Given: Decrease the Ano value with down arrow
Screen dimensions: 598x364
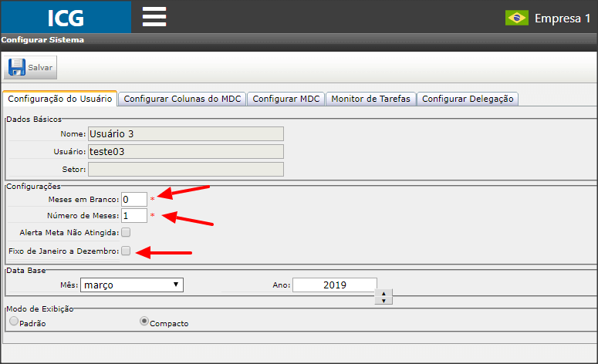Looking at the screenshot, I should 383,301.
